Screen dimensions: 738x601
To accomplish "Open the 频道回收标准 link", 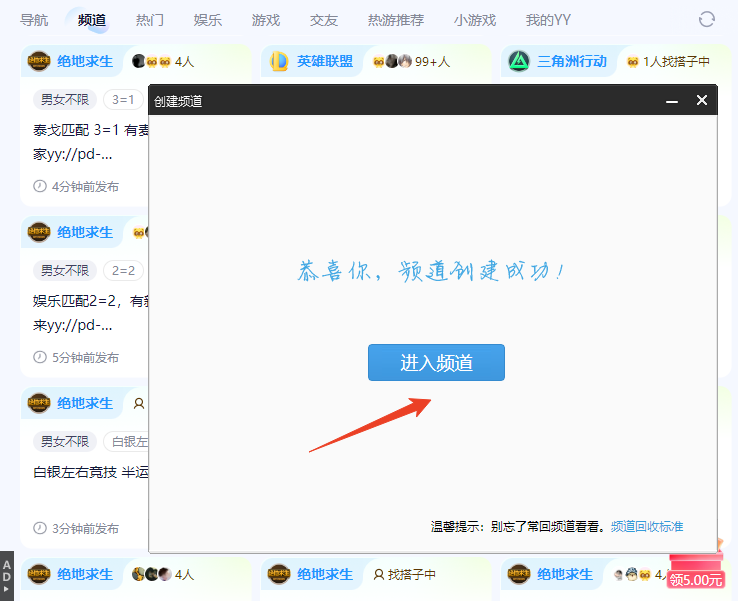I will 647,526.
